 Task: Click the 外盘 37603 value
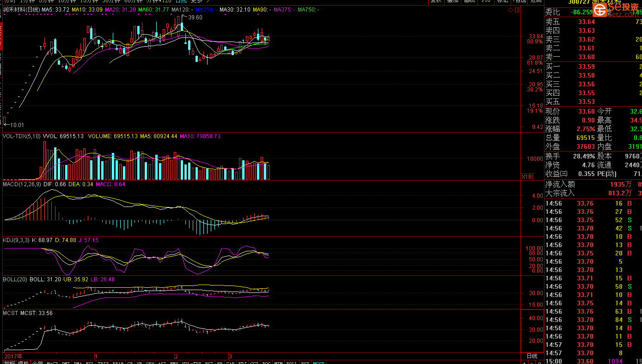(x=586, y=146)
